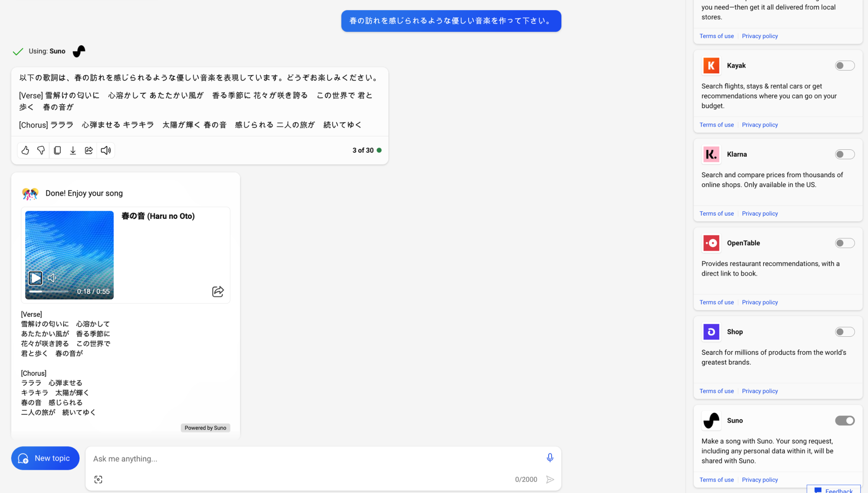Click the blue user message bubble
The image size is (868, 493).
pyautogui.click(x=451, y=21)
